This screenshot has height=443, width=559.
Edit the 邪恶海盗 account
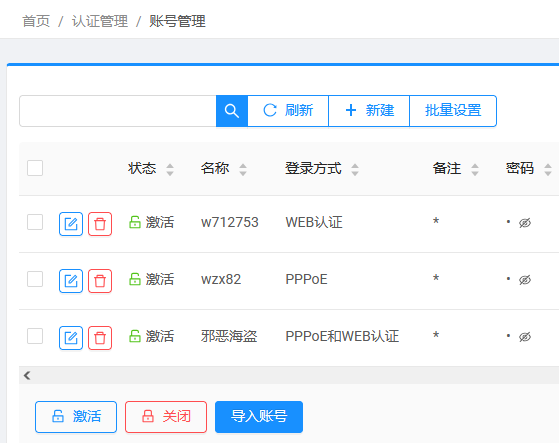pos(71,338)
